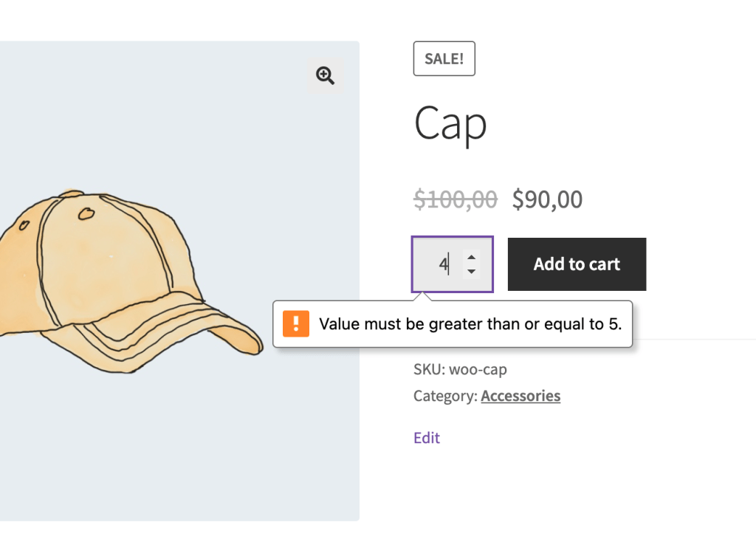Viewport: 756px width, 539px height.
Task: Decrease quantity with the down arrow
Action: tap(472, 272)
